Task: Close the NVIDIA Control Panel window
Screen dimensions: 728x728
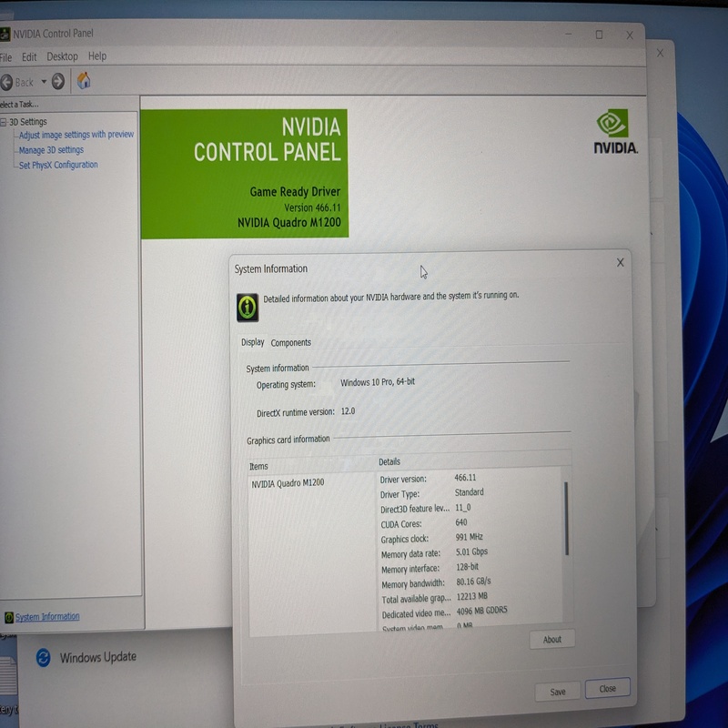Action: (630, 35)
